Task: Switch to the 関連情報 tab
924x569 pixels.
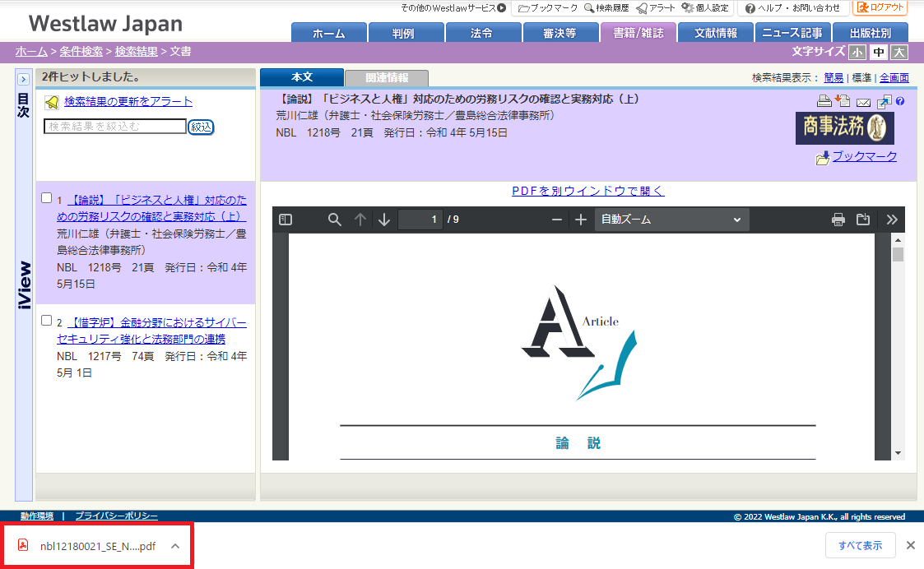Action: tap(387, 78)
